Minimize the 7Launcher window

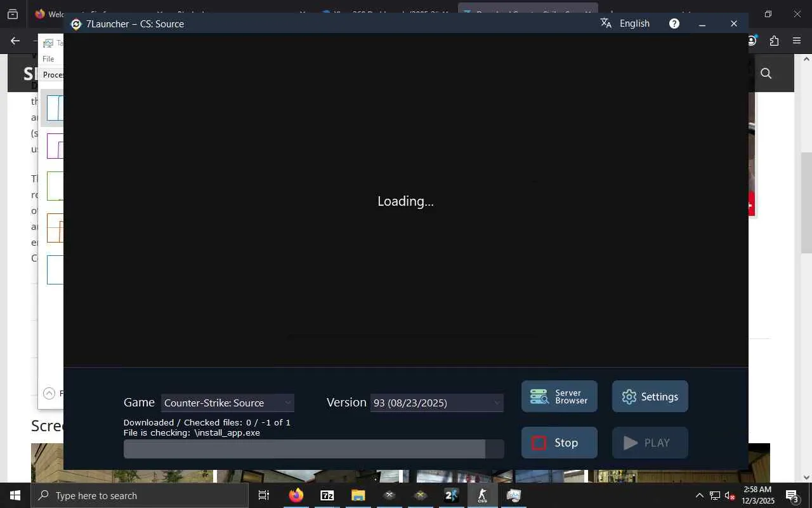tap(702, 23)
